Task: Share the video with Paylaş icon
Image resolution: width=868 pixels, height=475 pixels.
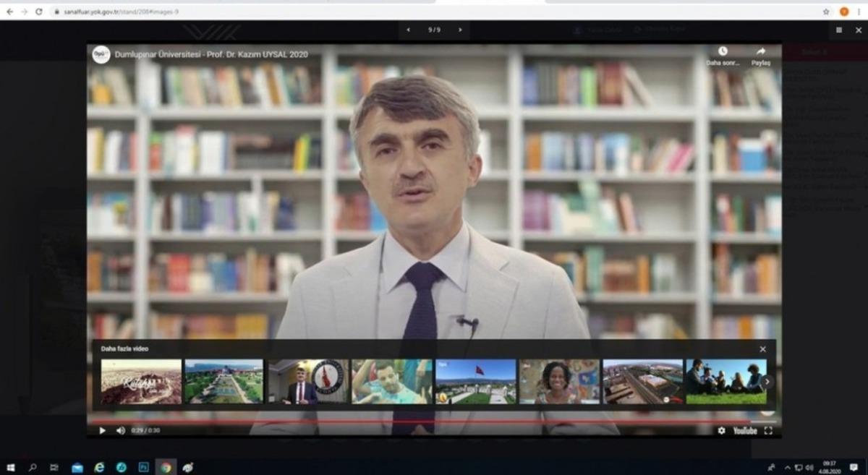Action: (x=761, y=52)
